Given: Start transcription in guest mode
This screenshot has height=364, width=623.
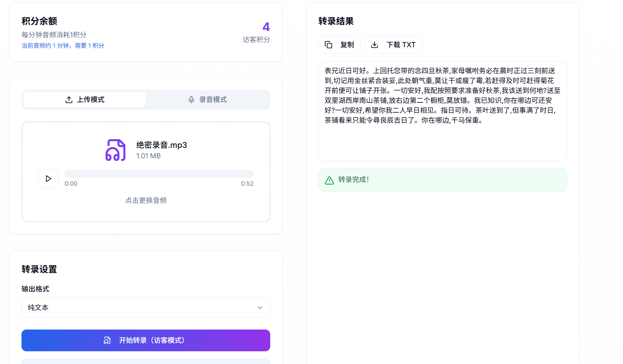Looking at the screenshot, I should [x=146, y=340].
